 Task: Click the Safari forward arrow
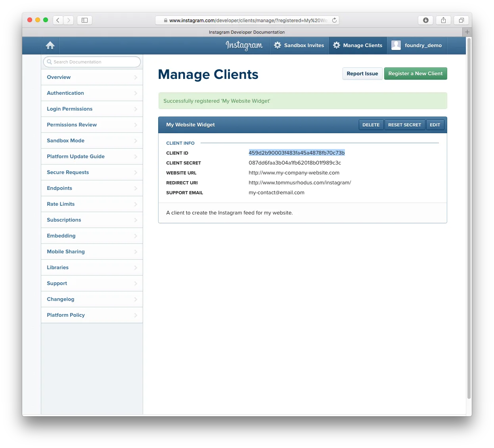pyautogui.click(x=69, y=20)
